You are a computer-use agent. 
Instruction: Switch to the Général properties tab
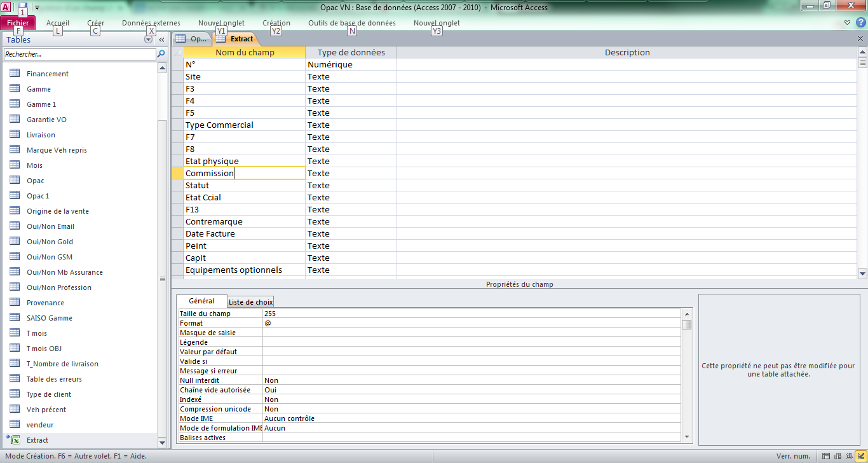[x=201, y=301]
